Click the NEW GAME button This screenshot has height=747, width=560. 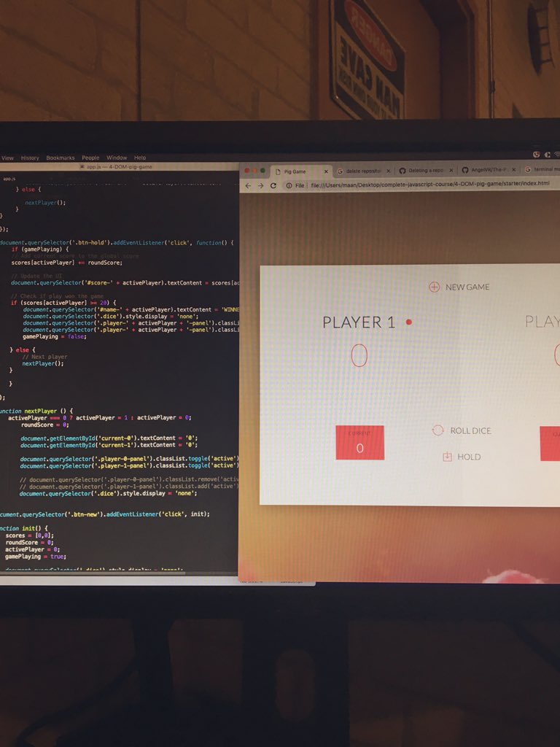click(459, 287)
